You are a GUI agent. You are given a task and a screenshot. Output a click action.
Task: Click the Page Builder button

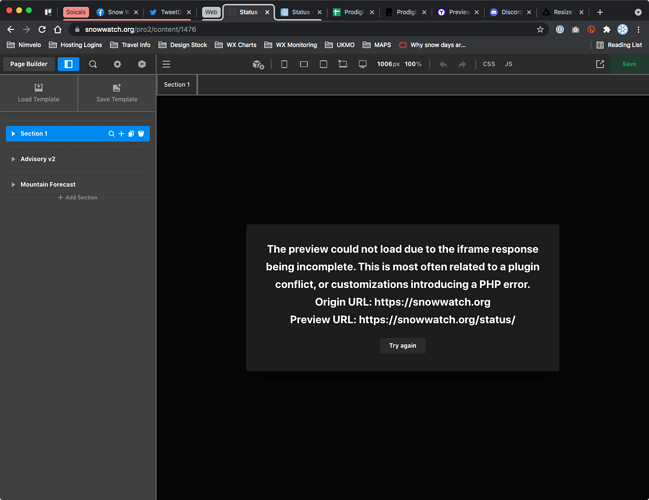click(29, 64)
